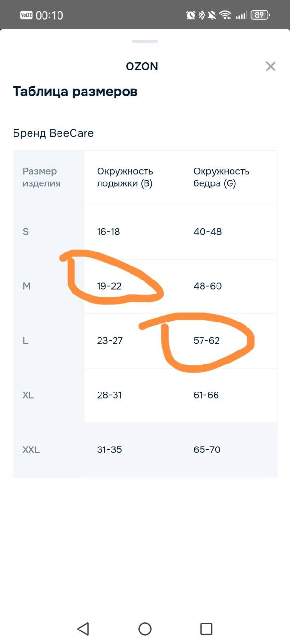Tap the VoLTE indicator icon
The width and height of the screenshot is (290, 644).
pyautogui.click(x=26, y=15)
